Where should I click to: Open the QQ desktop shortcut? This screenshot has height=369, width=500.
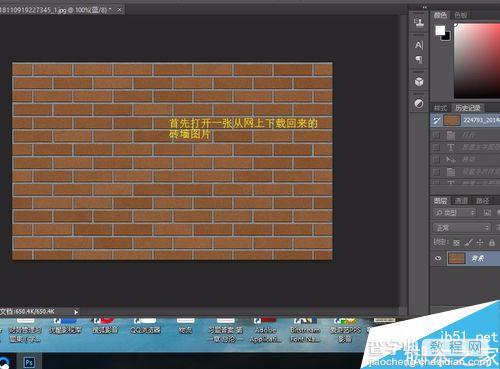tap(145, 327)
